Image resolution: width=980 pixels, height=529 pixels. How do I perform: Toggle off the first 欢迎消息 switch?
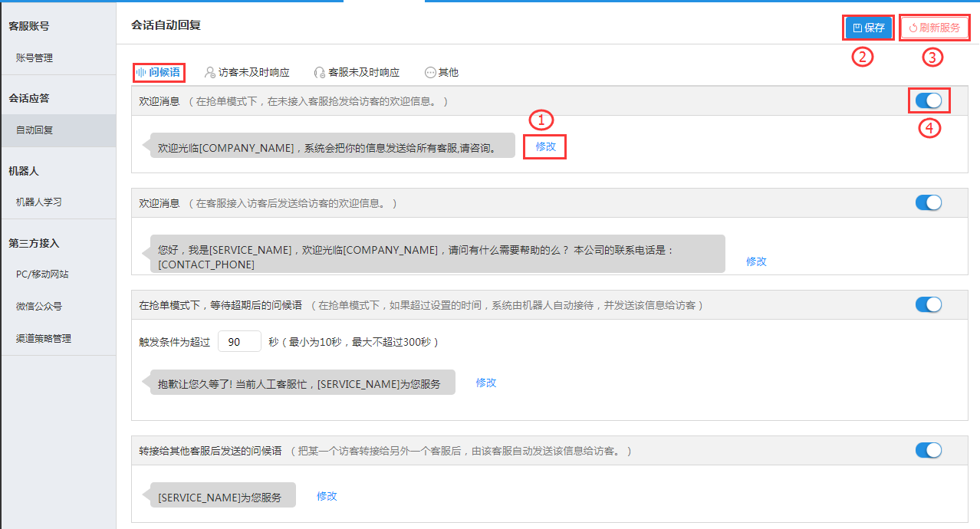929,100
